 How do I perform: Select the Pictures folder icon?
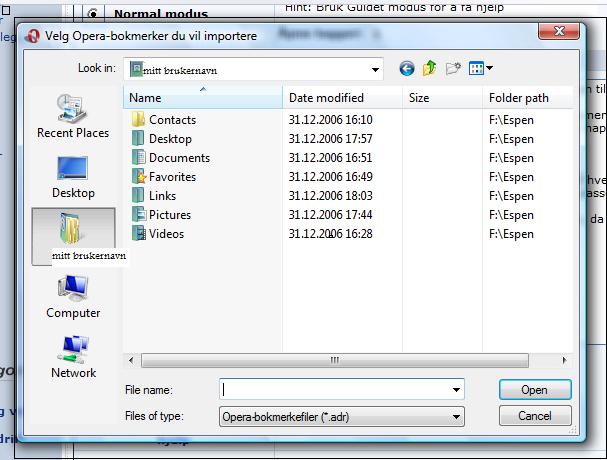coord(138,215)
